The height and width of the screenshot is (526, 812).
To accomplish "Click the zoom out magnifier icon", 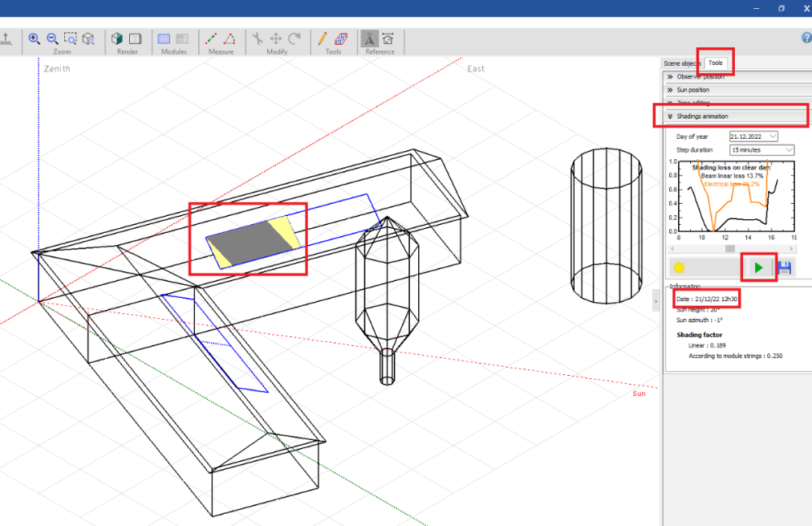I will (x=52, y=38).
